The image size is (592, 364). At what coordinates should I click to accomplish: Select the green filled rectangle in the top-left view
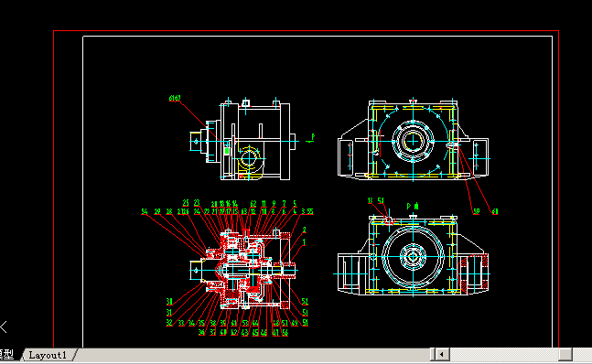coord(227,151)
